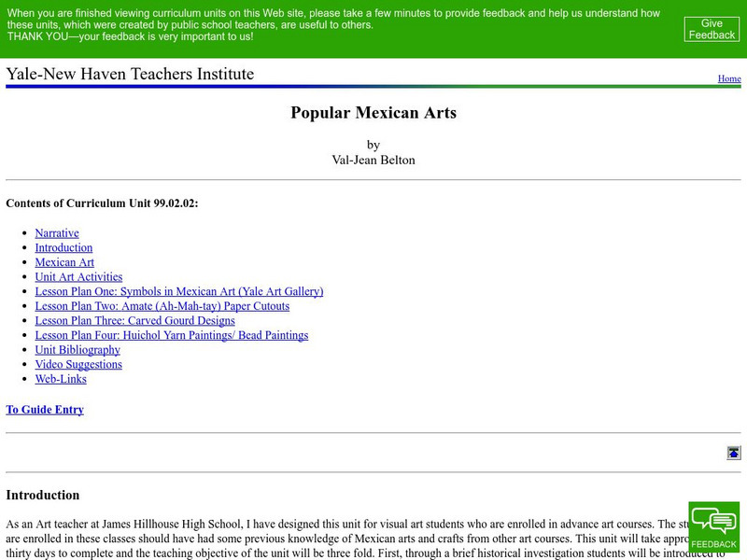Open Lesson Plan Four on Huichol Yarn Paintings
The height and width of the screenshot is (560, 747).
tap(170, 335)
